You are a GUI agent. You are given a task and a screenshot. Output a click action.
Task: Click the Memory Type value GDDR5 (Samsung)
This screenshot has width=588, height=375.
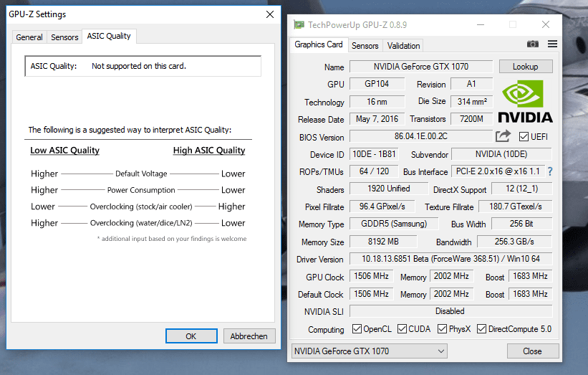[394, 224]
